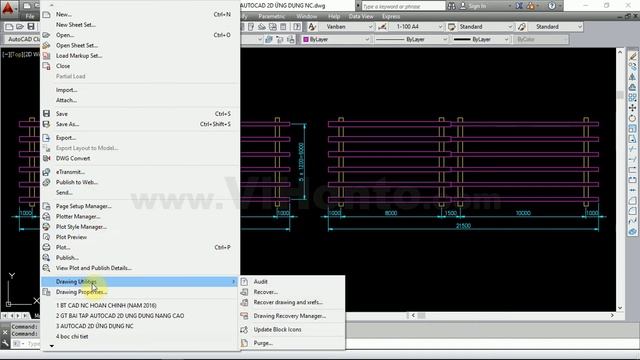Select DWG Convert entry

139,158
